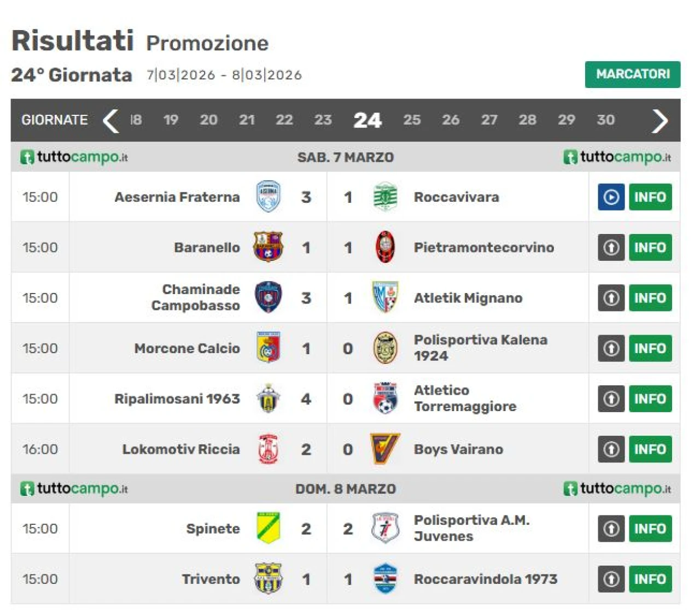
Task: Select giornata 23 in the navigation bar
Action: pos(323,120)
